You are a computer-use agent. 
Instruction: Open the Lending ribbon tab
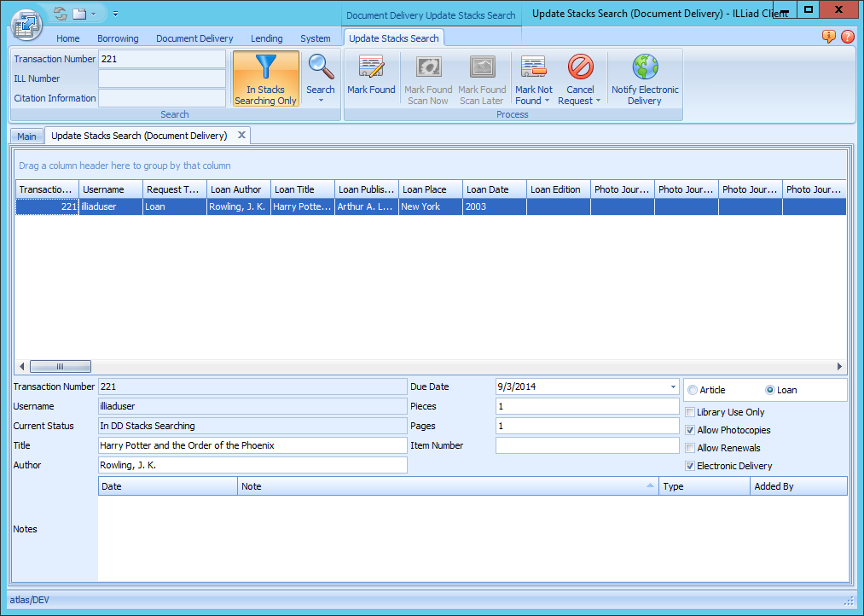coord(267,38)
